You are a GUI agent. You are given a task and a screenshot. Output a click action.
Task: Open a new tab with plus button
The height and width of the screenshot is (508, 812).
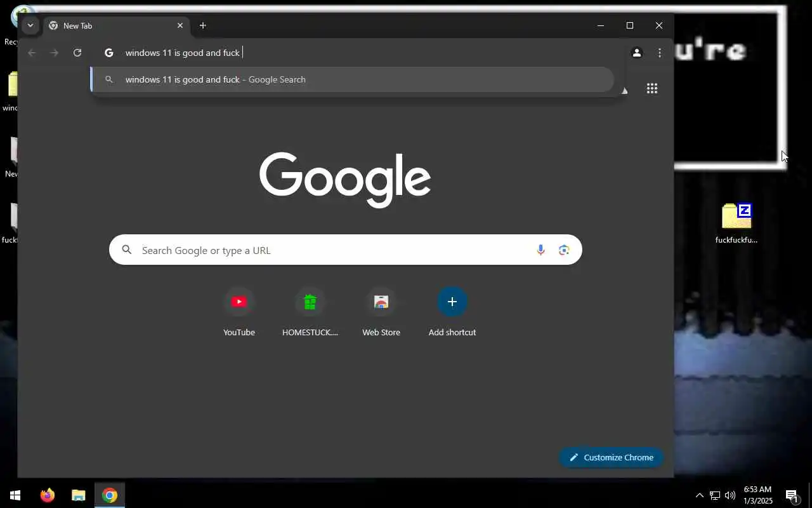pyautogui.click(x=203, y=25)
